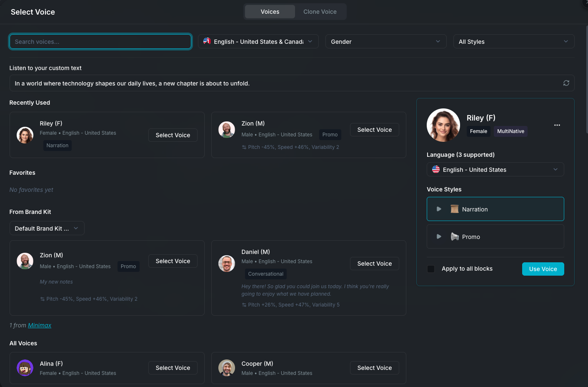The height and width of the screenshot is (387, 588).
Task: Click Daniel's avatar in the Brand Kit section
Action: [227, 264]
